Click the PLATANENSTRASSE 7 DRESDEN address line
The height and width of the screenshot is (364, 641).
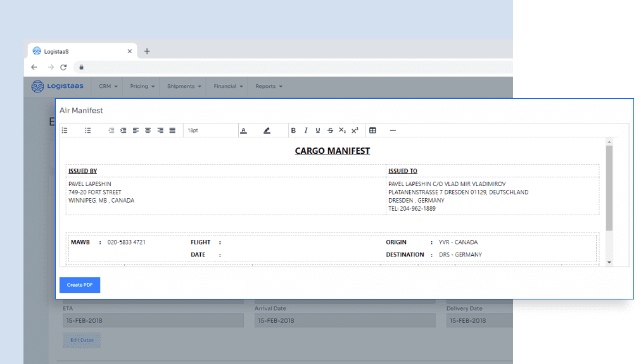[x=459, y=192]
